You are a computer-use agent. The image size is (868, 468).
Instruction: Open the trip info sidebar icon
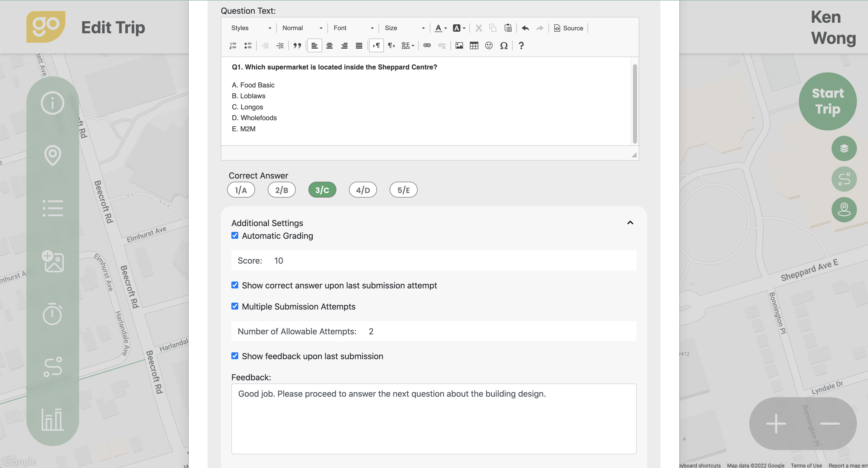coord(53,103)
